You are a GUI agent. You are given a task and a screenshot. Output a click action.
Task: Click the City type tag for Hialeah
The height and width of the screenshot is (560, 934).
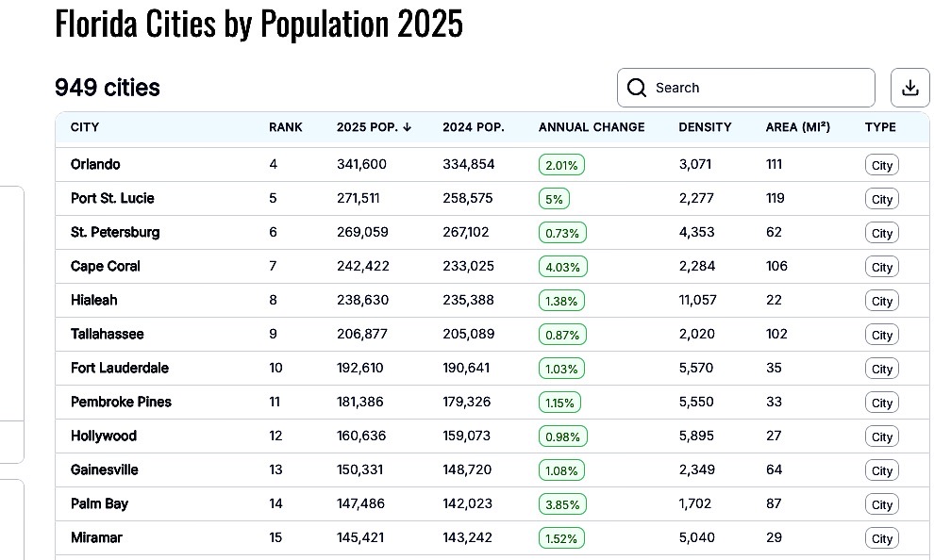(x=882, y=301)
